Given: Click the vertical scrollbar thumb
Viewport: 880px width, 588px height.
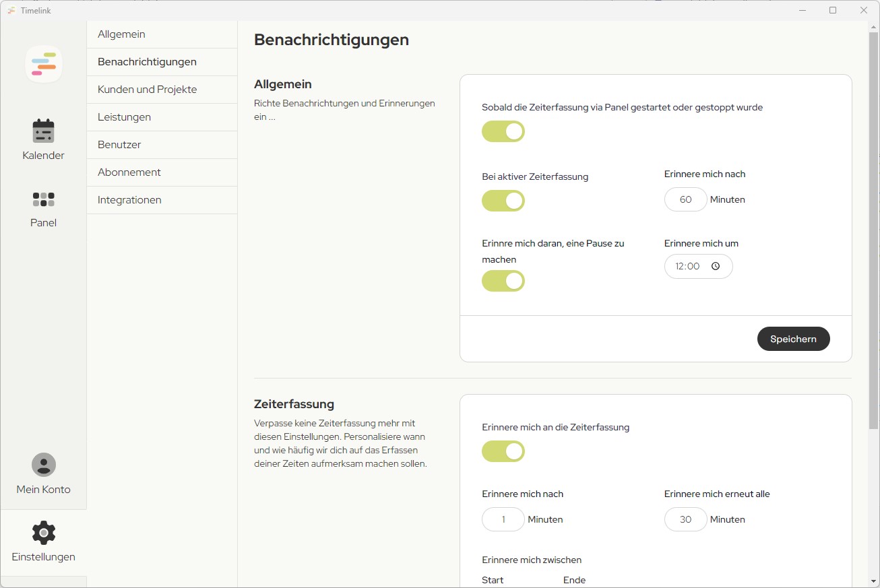Looking at the screenshot, I should point(873,229).
